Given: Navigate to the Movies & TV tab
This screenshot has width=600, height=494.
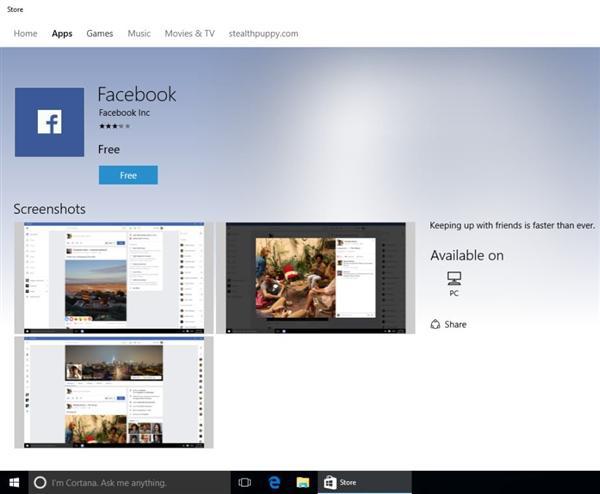Looking at the screenshot, I should click(x=189, y=33).
